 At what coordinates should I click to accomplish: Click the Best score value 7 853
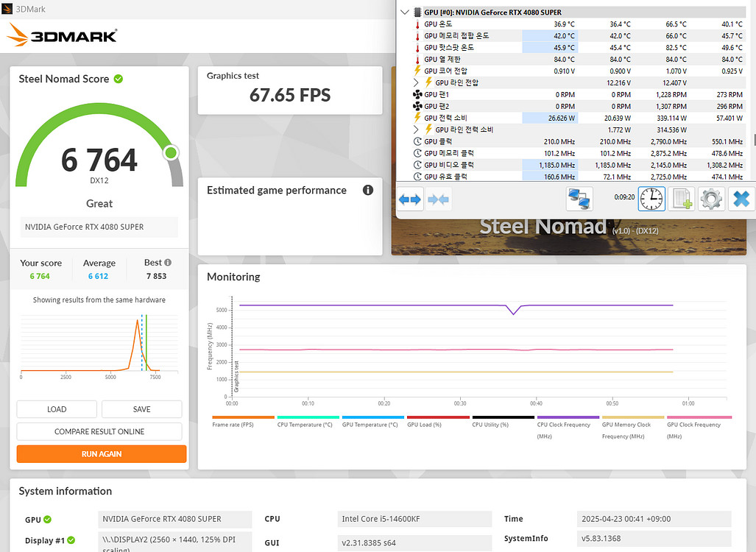click(x=157, y=276)
